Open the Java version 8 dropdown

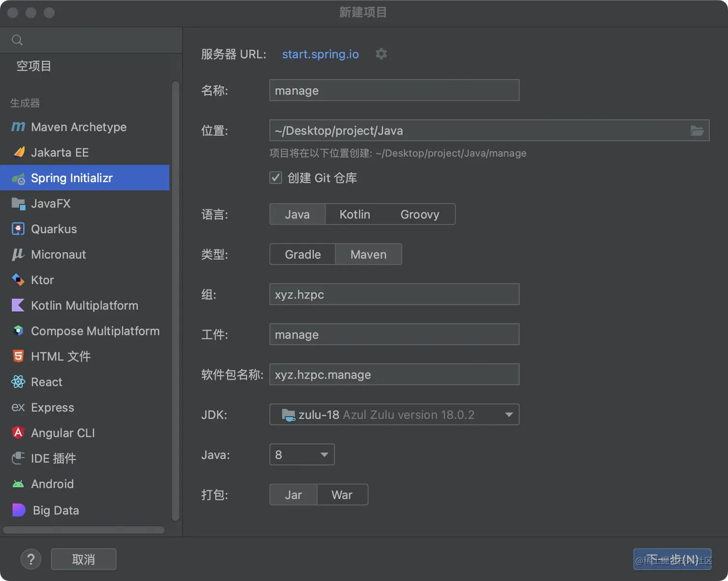point(302,454)
